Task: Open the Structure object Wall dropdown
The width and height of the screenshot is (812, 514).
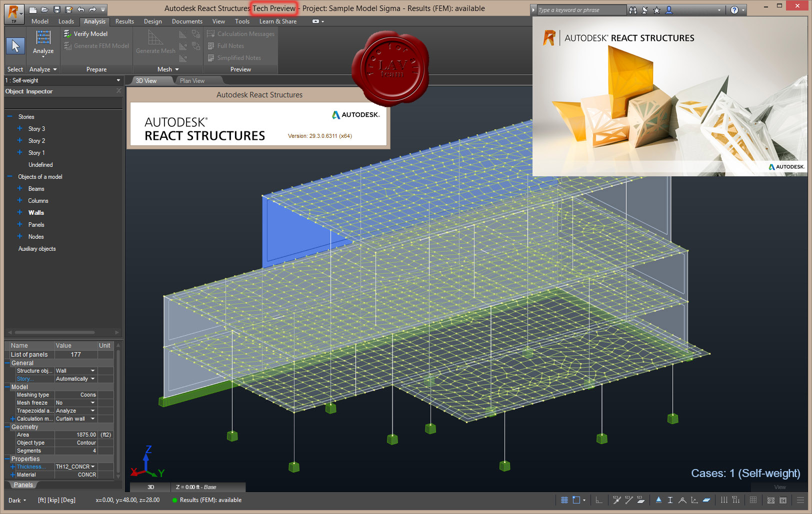Action: (x=92, y=371)
